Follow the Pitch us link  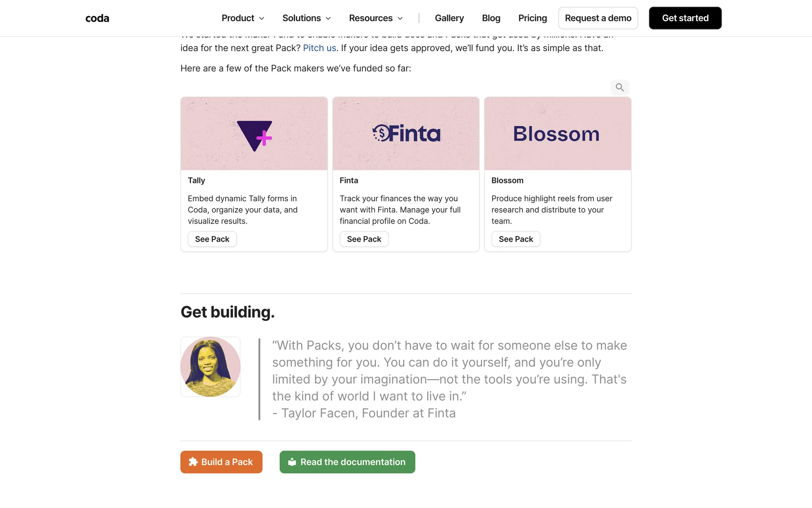tap(319, 48)
